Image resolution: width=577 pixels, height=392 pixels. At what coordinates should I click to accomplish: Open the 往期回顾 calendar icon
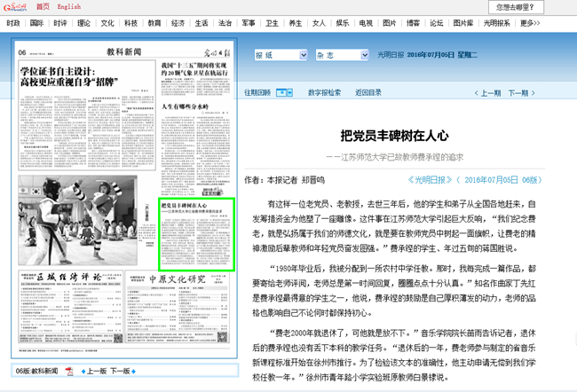tap(284, 92)
